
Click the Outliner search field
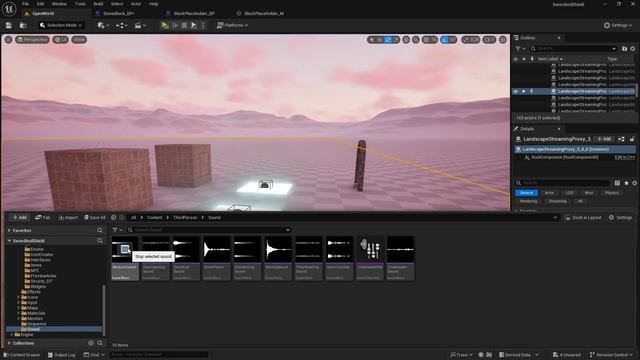pos(573,49)
